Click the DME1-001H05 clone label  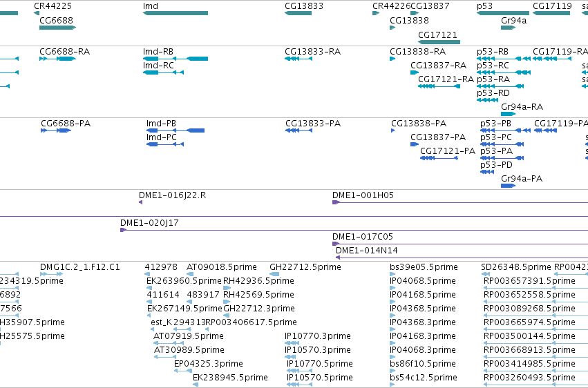point(363,195)
